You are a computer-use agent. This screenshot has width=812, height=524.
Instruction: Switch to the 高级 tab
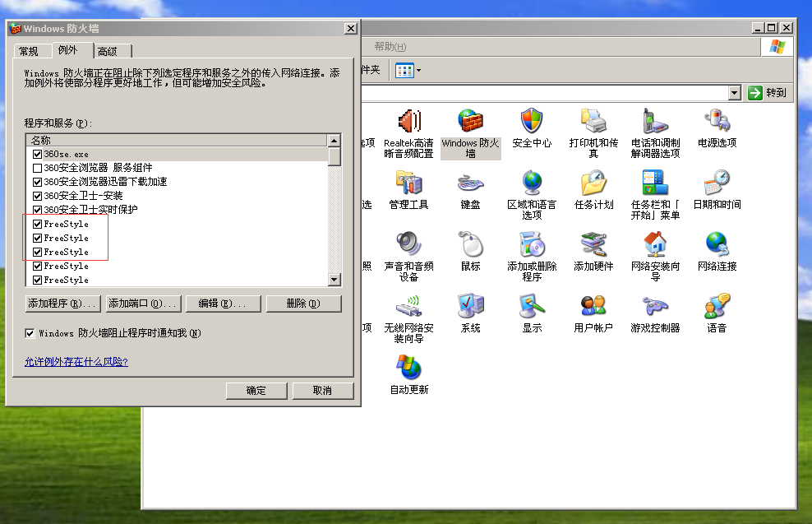point(108,51)
